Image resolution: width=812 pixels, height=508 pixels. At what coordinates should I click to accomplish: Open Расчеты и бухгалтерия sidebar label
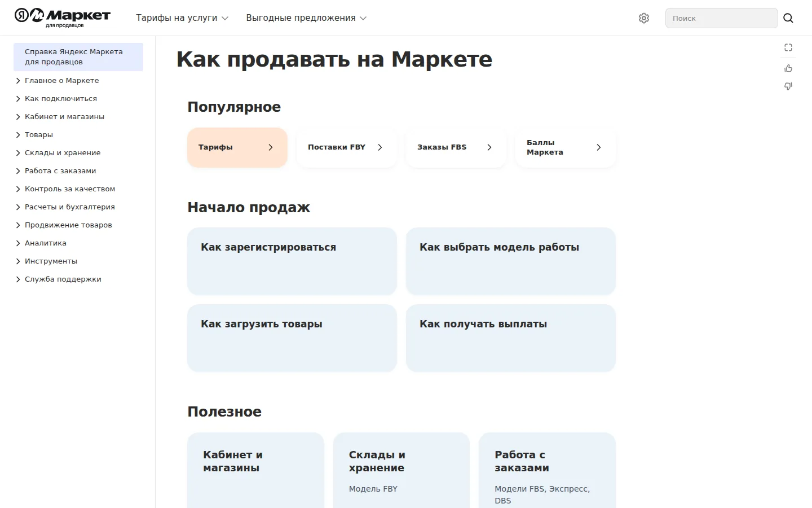click(70, 207)
